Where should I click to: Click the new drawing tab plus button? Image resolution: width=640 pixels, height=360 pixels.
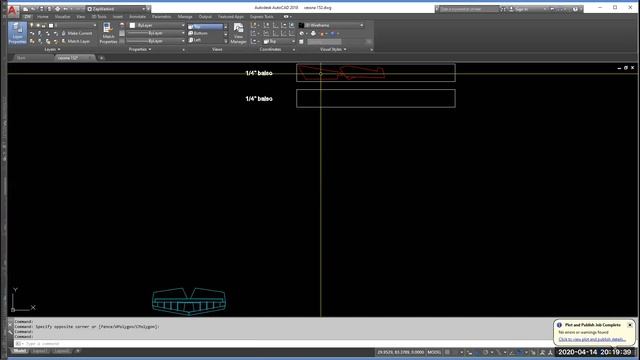click(x=102, y=58)
